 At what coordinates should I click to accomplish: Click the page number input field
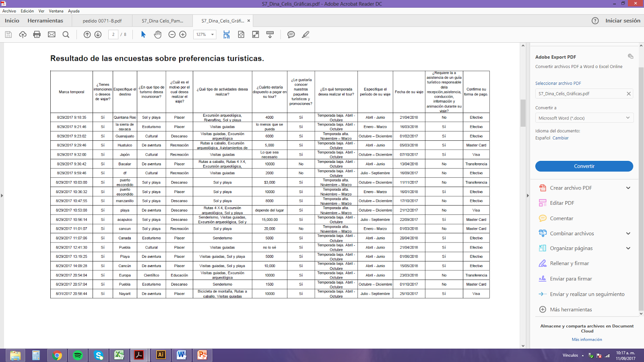click(113, 35)
